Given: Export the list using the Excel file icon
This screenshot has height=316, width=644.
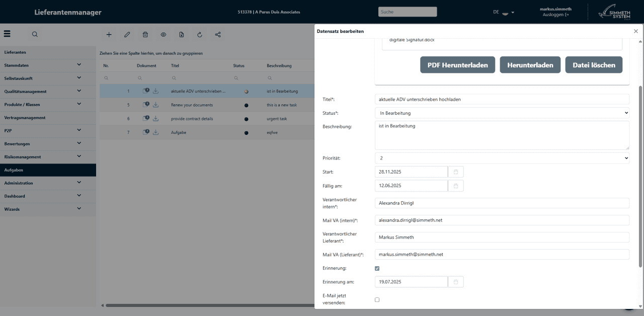Looking at the screenshot, I should [x=181, y=34].
